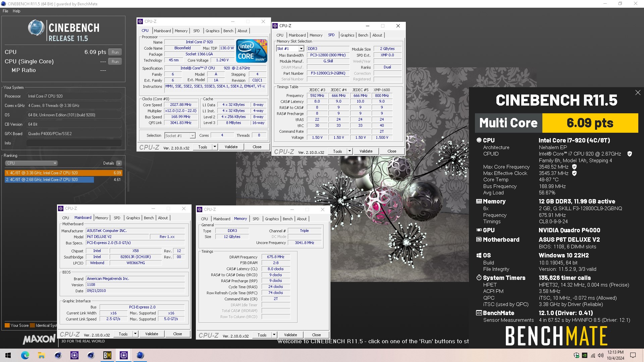Click the Intel Core i7 badge
Screen dimensions: 644x362
[252, 51]
